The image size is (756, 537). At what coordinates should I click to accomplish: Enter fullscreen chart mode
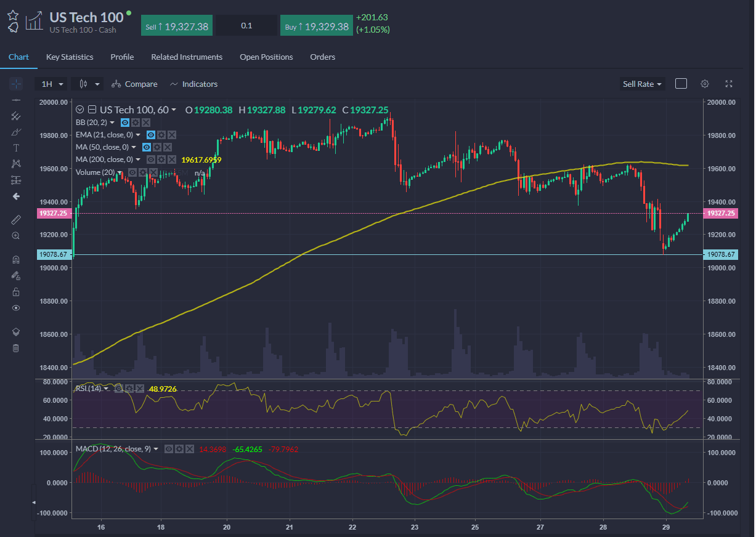[729, 84]
